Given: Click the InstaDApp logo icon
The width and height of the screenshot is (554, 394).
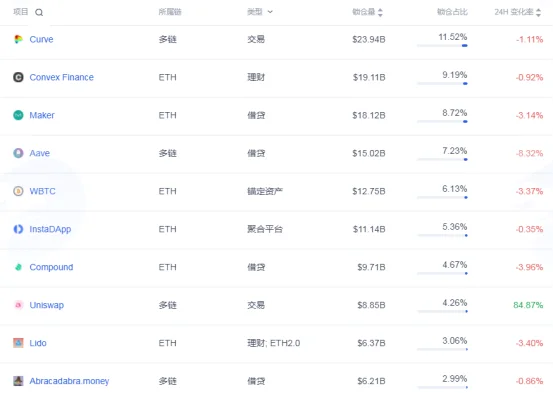Looking at the screenshot, I should [18, 229].
